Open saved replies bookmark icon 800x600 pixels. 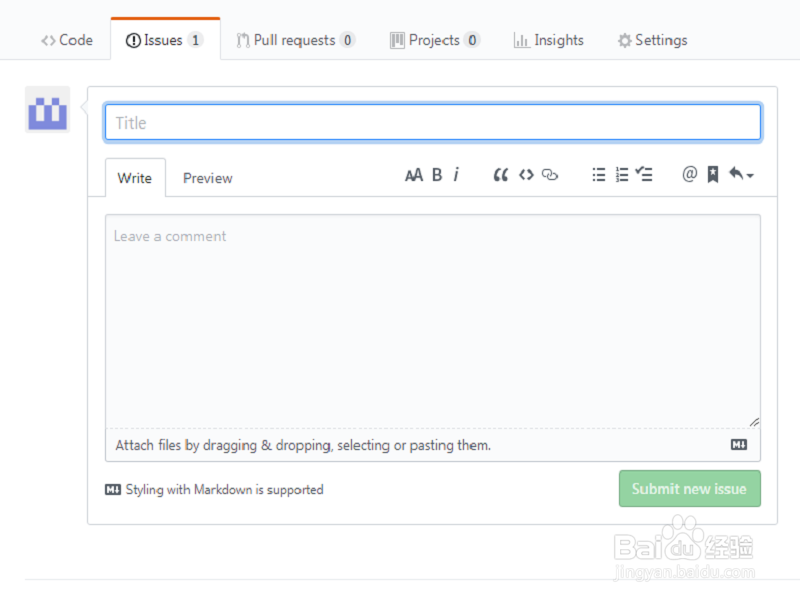coord(712,174)
